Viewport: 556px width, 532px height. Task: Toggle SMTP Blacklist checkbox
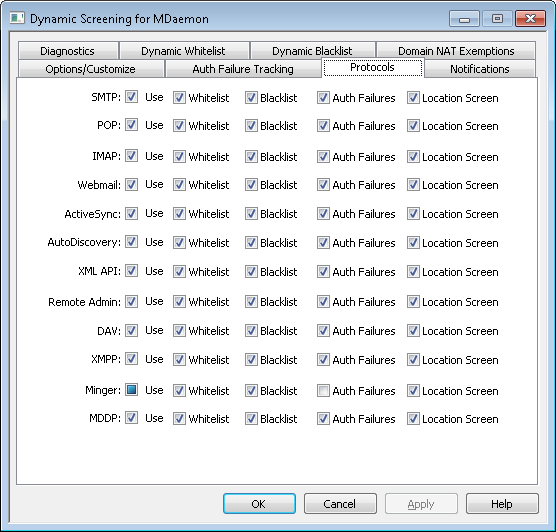pos(251,98)
